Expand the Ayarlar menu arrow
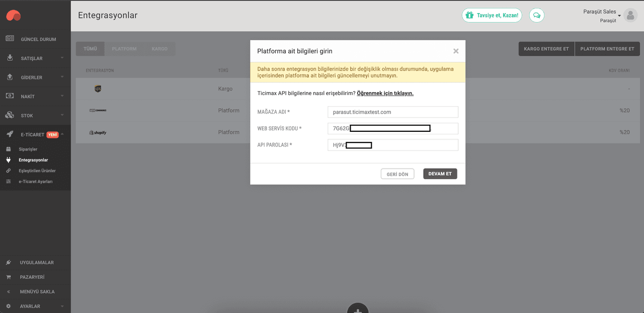This screenshot has height=313, width=644. (62, 305)
